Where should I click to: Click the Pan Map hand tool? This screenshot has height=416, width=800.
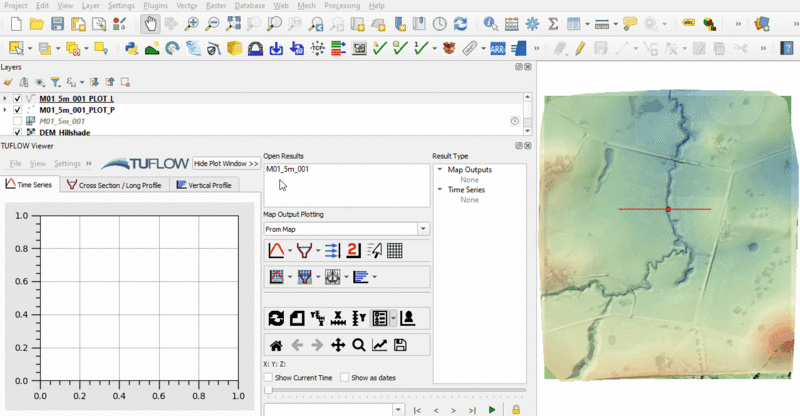150,23
